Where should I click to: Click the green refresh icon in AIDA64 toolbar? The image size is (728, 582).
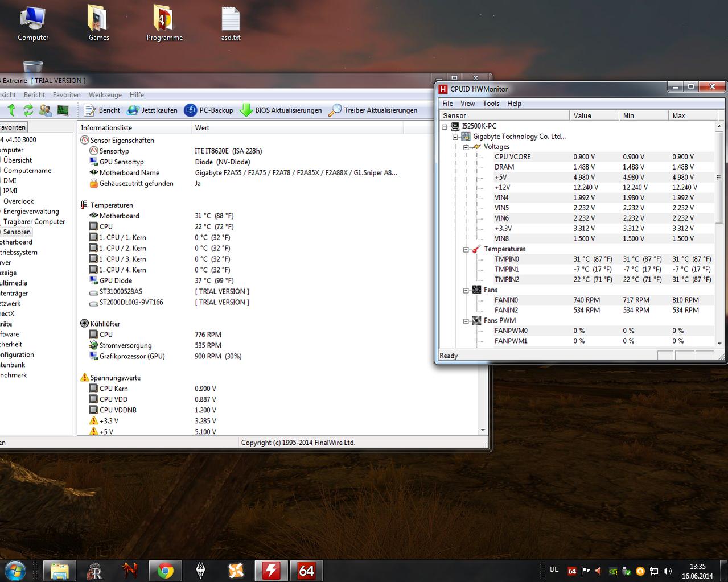pos(28,110)
